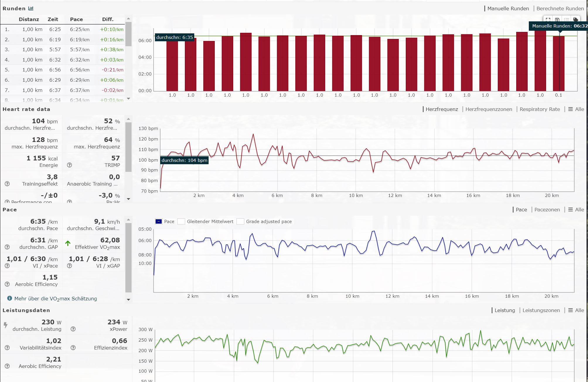Click the fullscreen icon on the laps chart
Screen dimensions: 588x382
coord(548,20)
